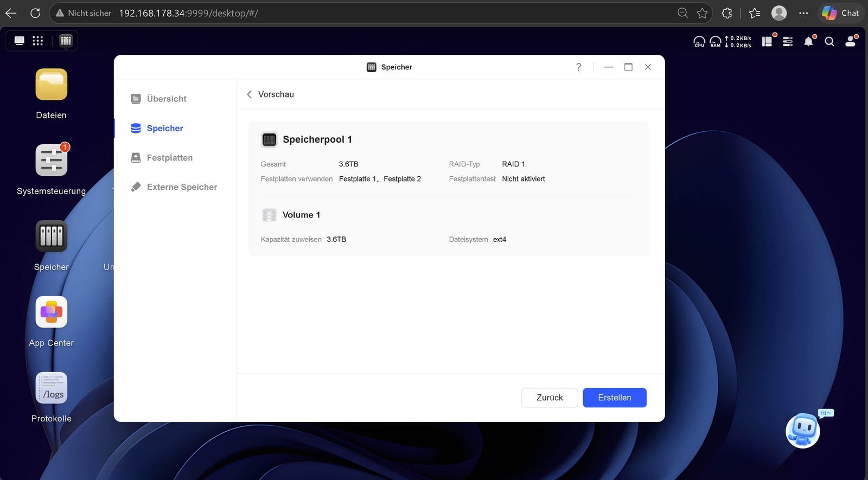Image resolution: width=868 pixels, height=480 pixels.
Task: Go back in the browser
Action: 11,13
